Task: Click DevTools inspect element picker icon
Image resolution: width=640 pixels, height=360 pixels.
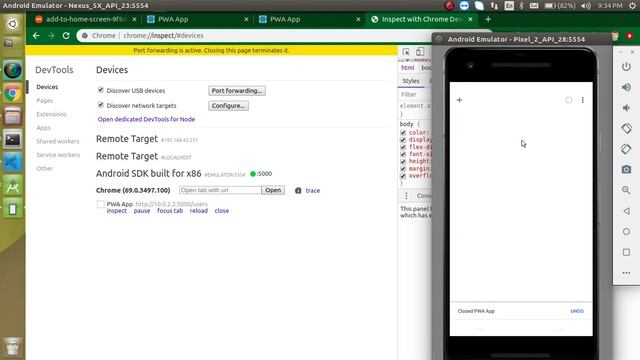Action: click(x=406, y=52)
